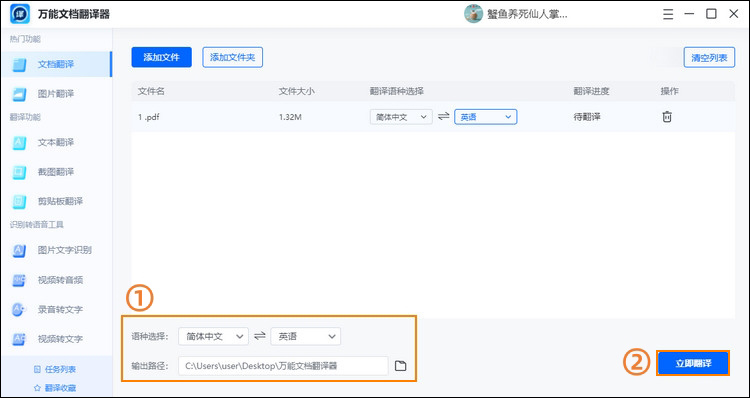Delete 1.pdf using the trash icon

point(667,117)
